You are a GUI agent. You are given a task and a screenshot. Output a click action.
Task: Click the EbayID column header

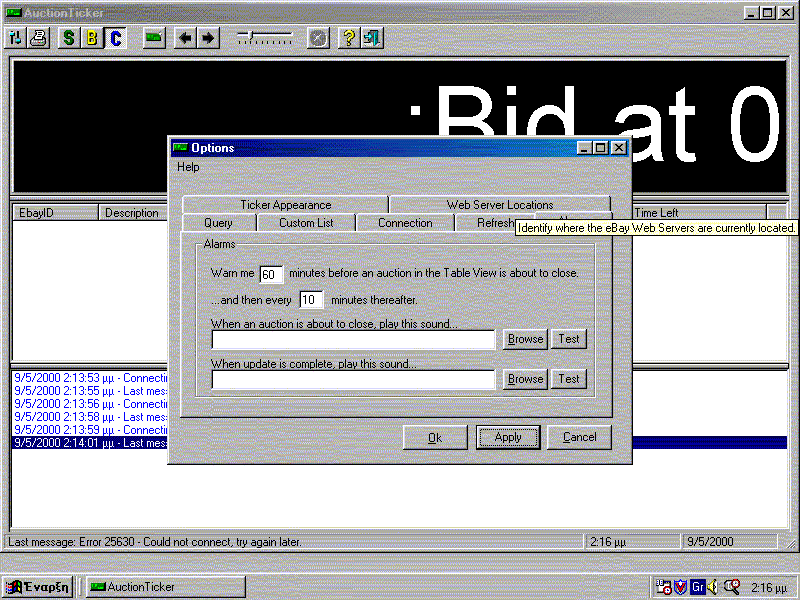point(55,213)
